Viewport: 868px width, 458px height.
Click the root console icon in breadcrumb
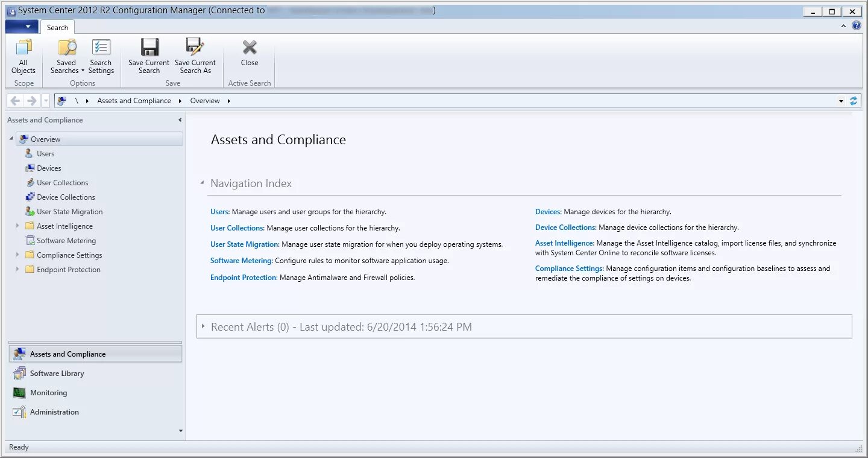pos(61,101)
